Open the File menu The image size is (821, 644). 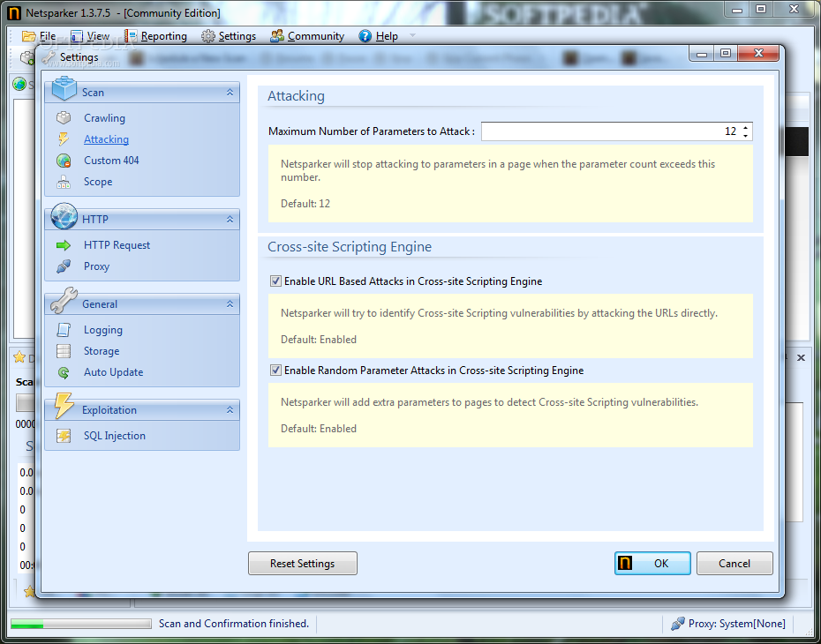tap(39, 36)
